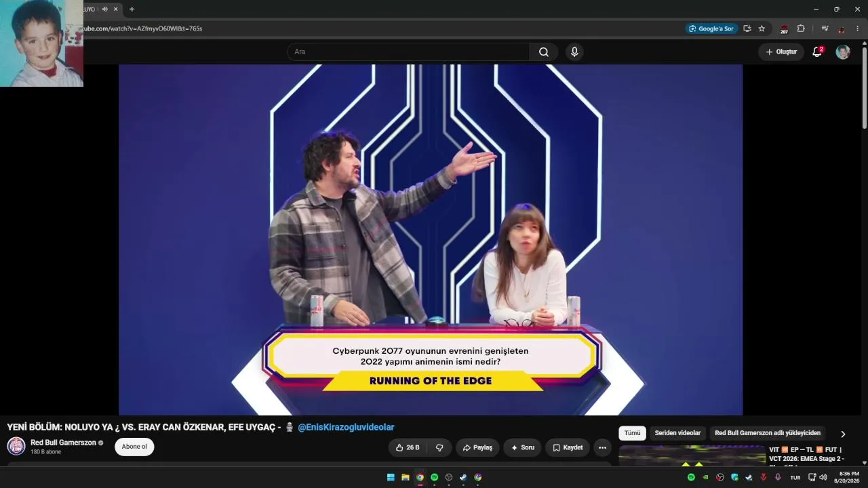Dislike the video
Viewport: 868px width, 488px height.
439,447
